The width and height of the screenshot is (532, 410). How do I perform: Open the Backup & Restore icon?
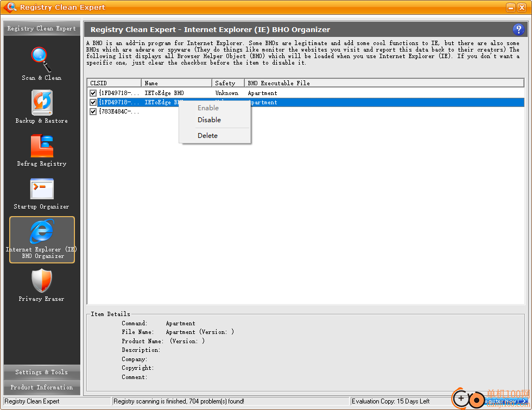pos(42,103)
